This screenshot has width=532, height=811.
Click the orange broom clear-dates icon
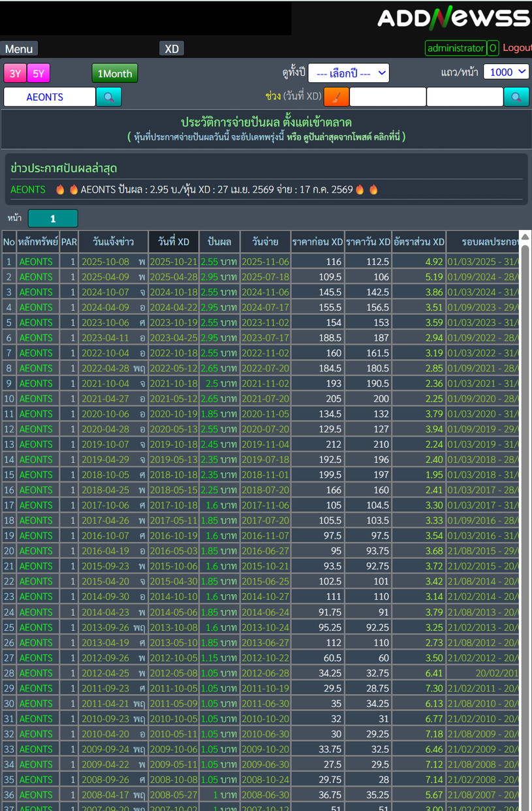[x=336, y=97]
